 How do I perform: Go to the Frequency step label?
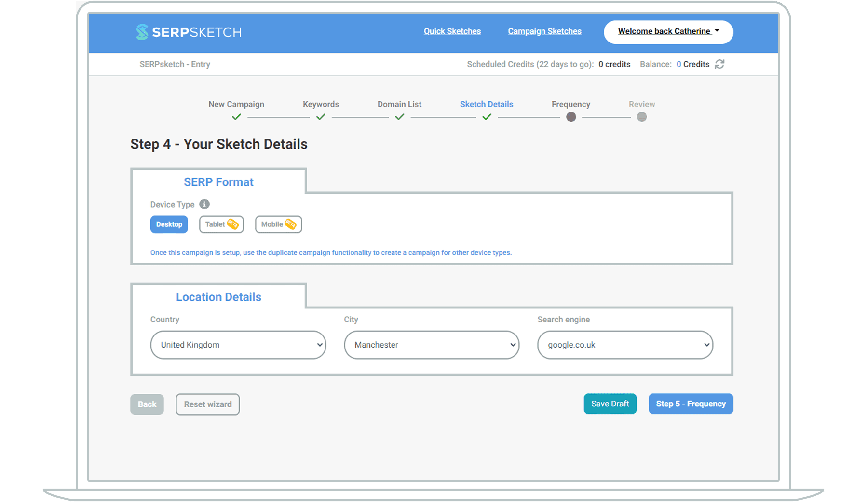(571, 104)
